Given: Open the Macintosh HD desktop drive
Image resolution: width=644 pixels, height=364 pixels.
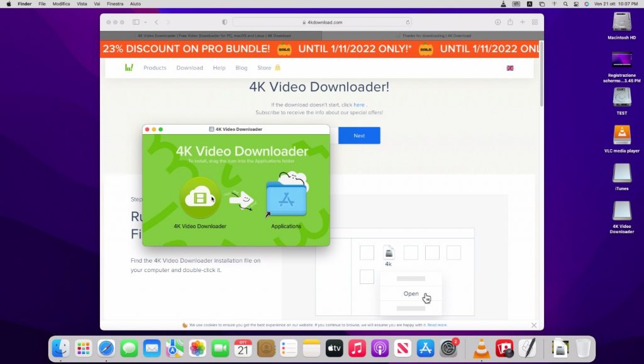Looking at the screenshot, I should click(x=621, y=22).
